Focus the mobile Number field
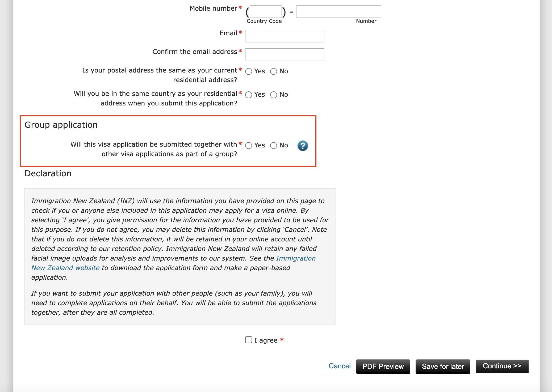The height and width of the screenshot is (392, 552). tap(338, 11)
